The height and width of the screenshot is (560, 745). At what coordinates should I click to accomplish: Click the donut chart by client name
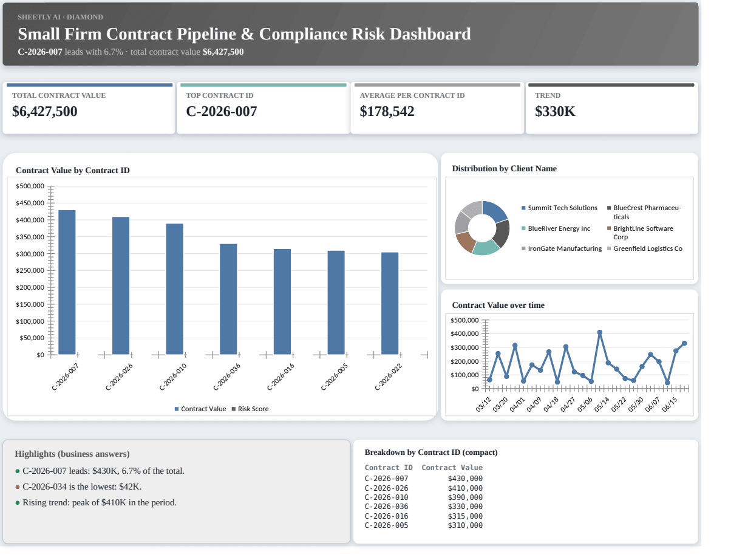(x=482, y=228)
